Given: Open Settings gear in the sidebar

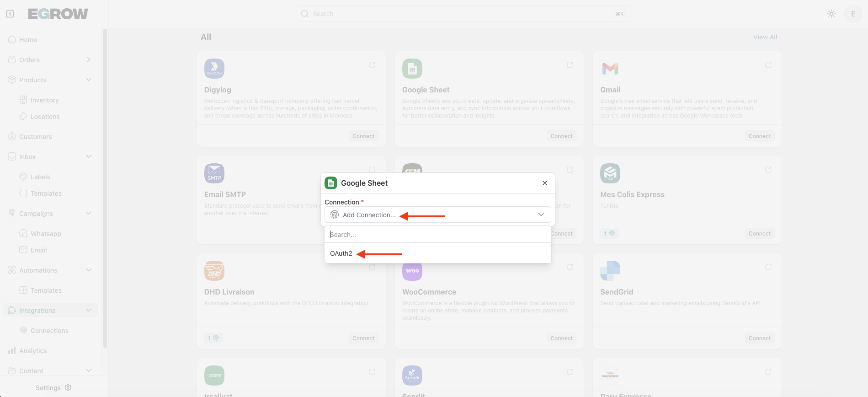Looking at the screenshot, I should [x=68, y=387].
